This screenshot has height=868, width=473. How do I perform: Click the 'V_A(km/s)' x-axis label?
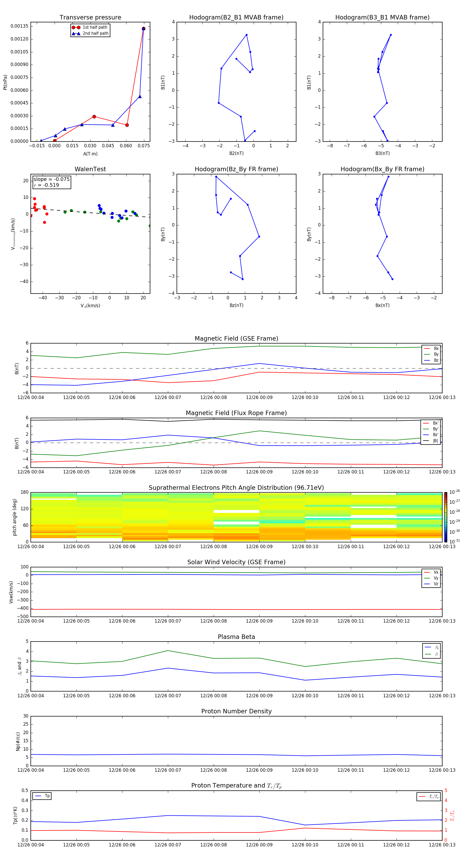[x=90, y=306]
